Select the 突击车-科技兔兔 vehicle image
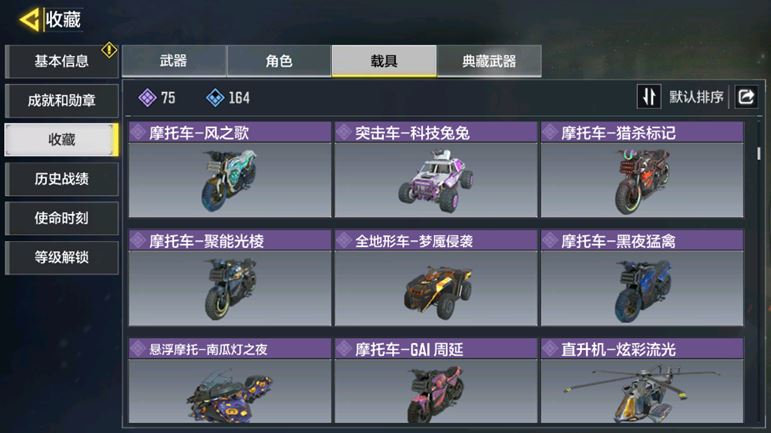The width and height of the screenshot is (771, 433). 436,180
